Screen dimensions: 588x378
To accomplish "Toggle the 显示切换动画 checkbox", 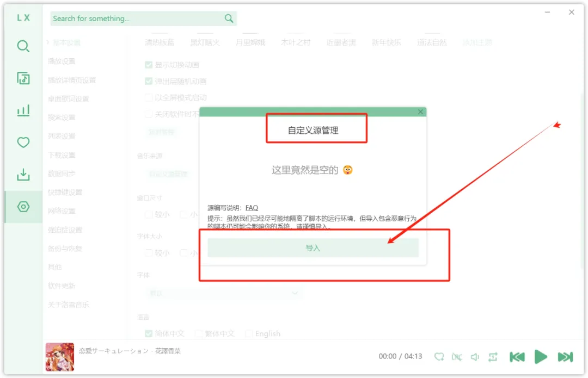I will (x=149, y=65).
